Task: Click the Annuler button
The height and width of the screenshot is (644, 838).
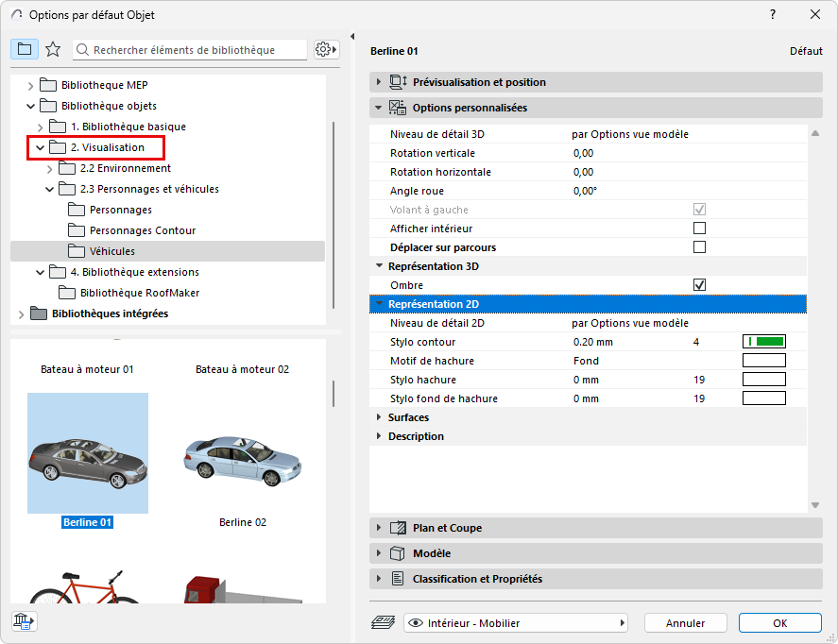Action: coord(685,623)
